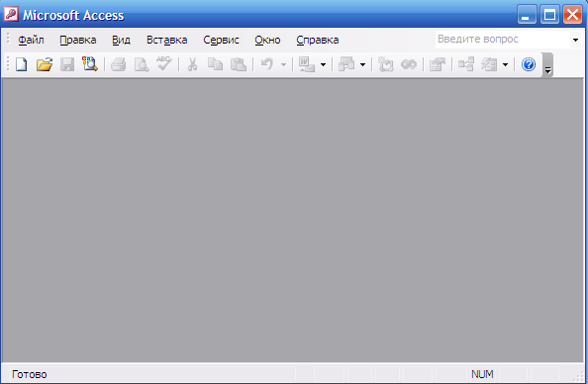Minimize the Microsoft Access window
Screen dimensions: 588x384
pyautogui.click(x=527, y=15)
